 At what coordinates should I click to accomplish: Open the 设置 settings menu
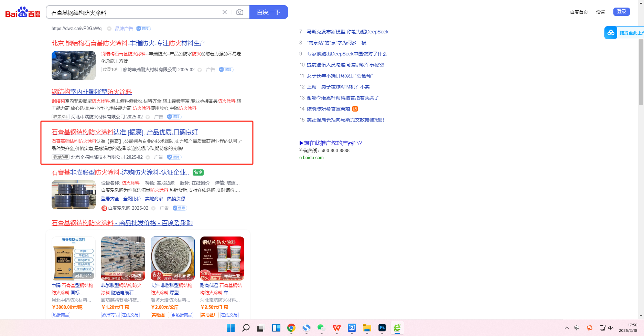click(601, 12)
